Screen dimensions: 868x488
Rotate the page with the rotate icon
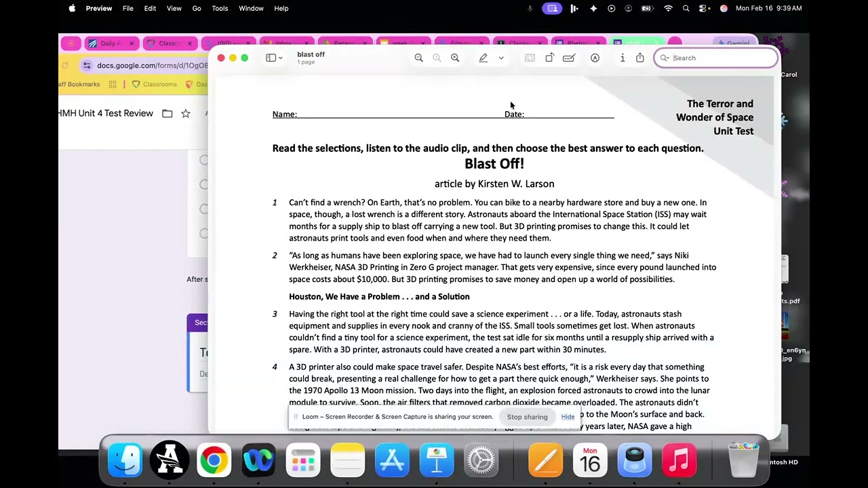(x=549, y=58)
